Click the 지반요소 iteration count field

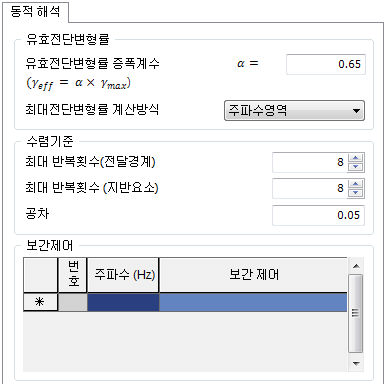[x=310, y=188]
